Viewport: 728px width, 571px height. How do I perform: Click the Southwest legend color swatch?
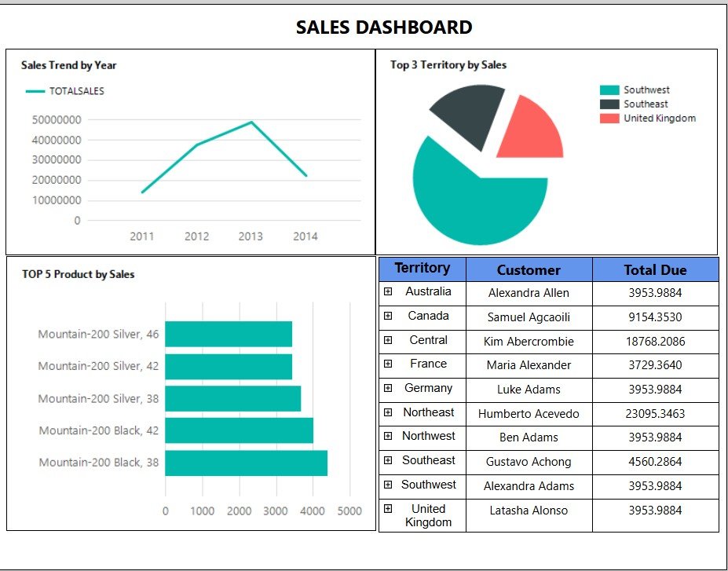click(x=609, y=90)
